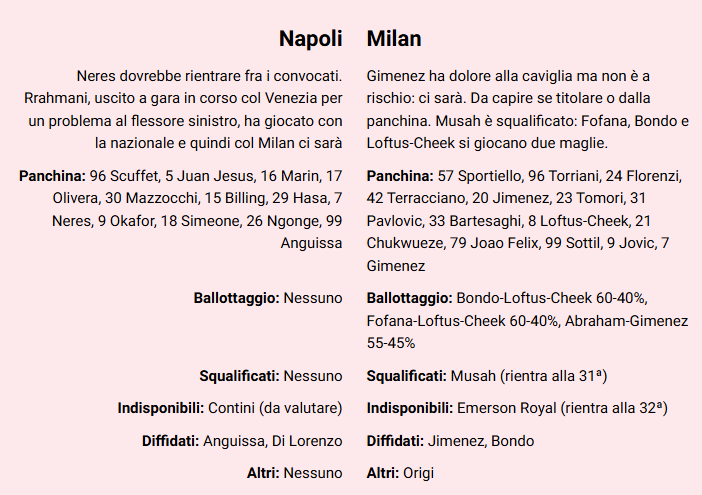Click Anguissa, Di Lorenzo in Napoli Diffidati

click(272, 441)
